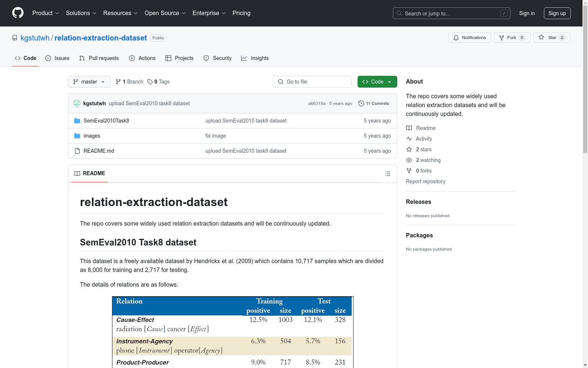Click the branch icon beside 1 Branch
The image size is (588, 368).
click(118, 82)
